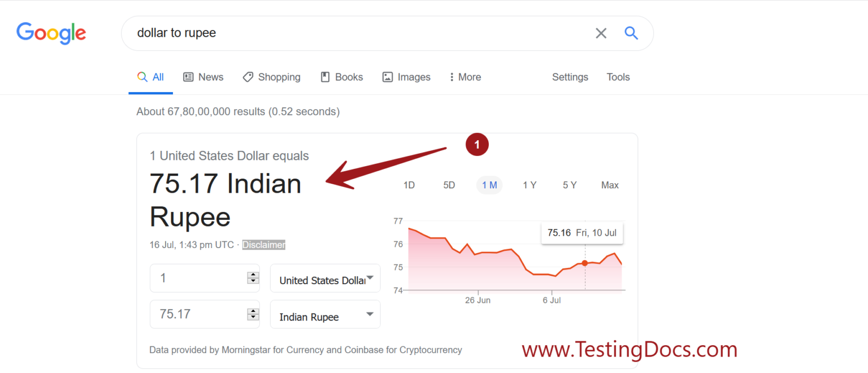Open the currency Disclaimer link
868x373 pixels.
click(x=263, y=245)
